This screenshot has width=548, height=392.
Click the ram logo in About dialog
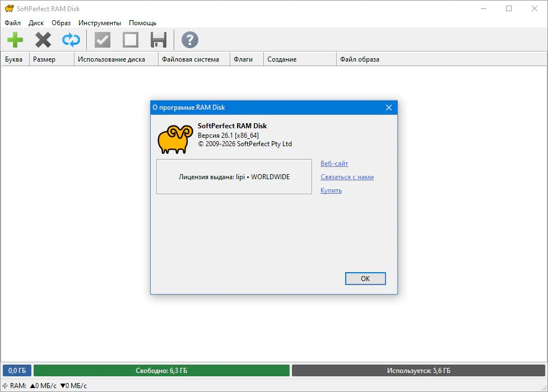tap(174, 139)
